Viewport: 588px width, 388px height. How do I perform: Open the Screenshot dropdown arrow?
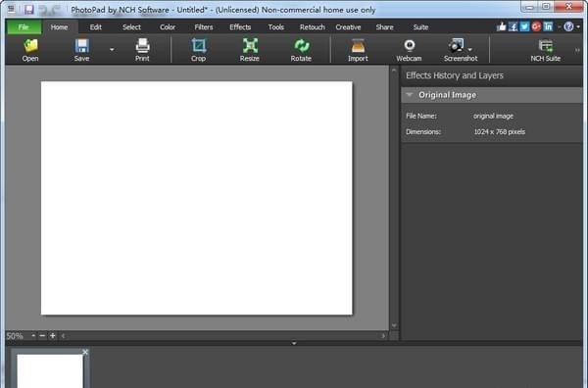tap(469, 50)
